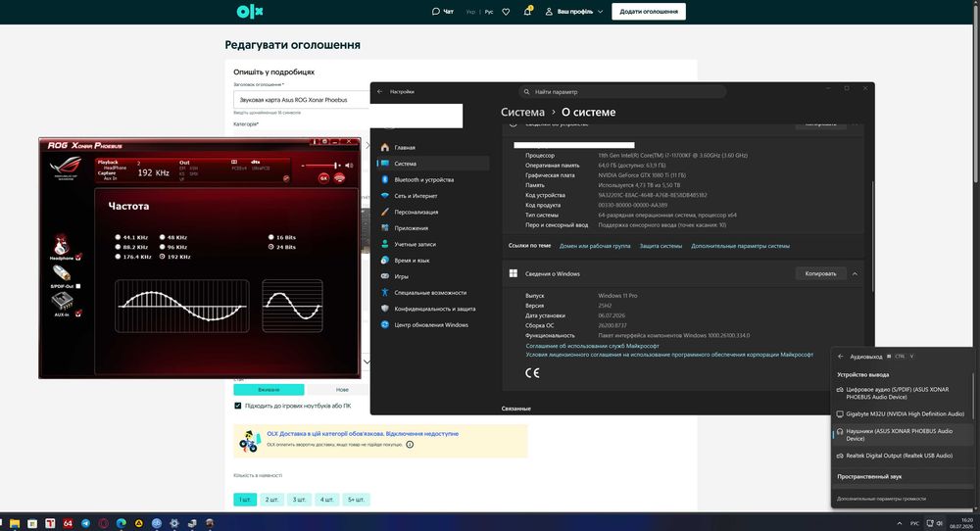Screen dimensions: 980x531
Task: Open Дополнительные параметры громкости
Action: [x=881, y=499]
